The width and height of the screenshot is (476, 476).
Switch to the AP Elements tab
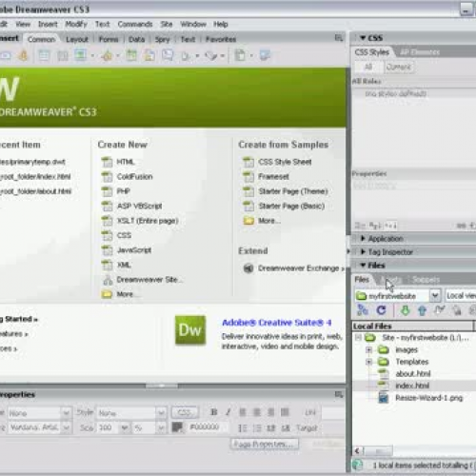point(420,52)
